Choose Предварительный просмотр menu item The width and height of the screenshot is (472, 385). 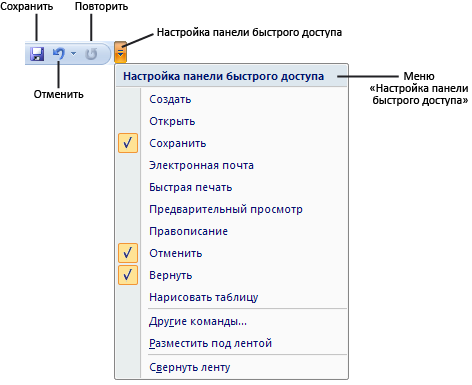[231, 209]
